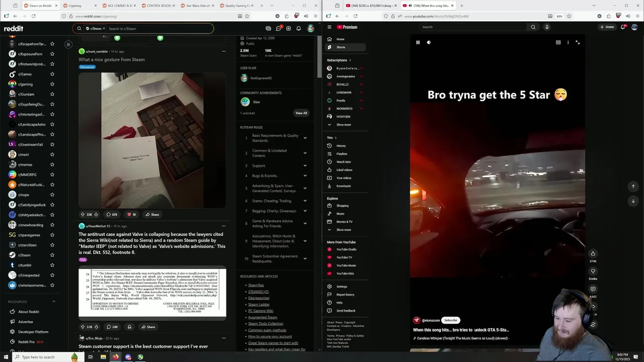
Task: Favorite r/nope with star
Action: coord(52,195)
